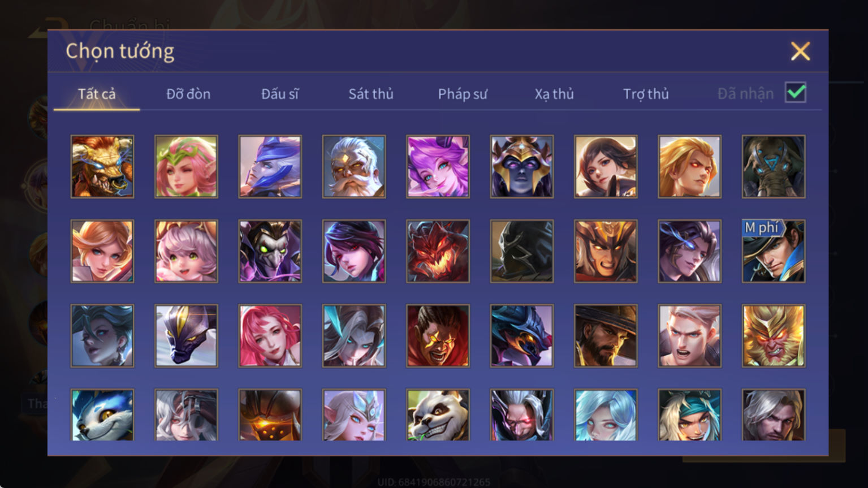Open the Sát thủ tab
The image size is (868, 488).
coord(371,94)
